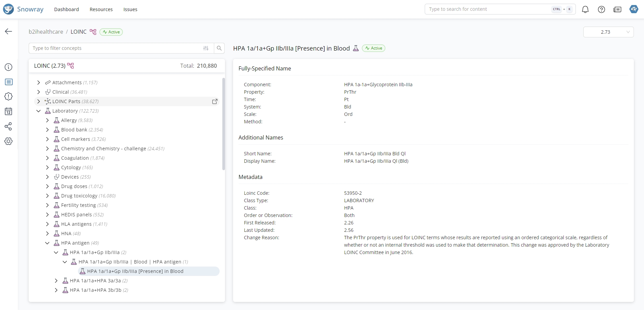Open settings gear in left sidebar
Viewport: 644px width, 310px height.
(x=8, y=141)
